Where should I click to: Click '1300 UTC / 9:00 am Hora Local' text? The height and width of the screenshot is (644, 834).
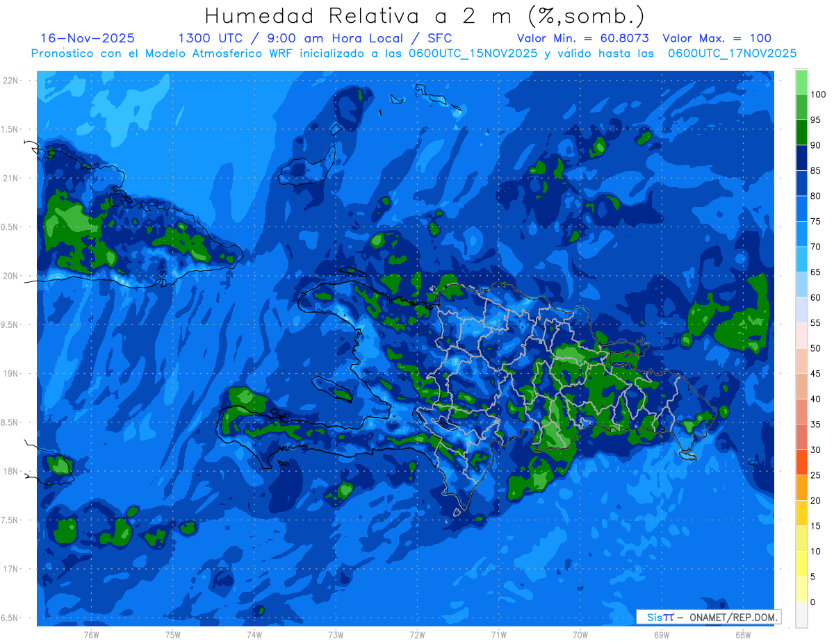click(294, 38)
